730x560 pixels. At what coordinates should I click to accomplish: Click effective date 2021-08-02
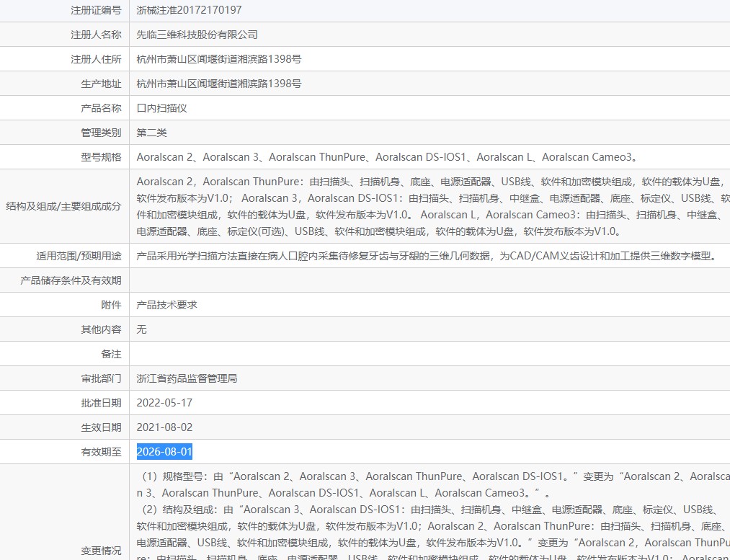(164, 427)
